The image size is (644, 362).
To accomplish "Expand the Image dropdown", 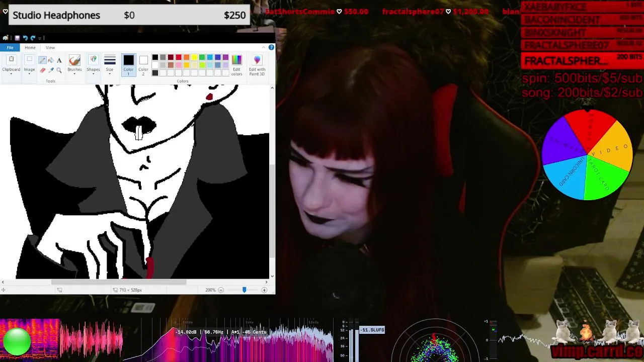I will point(29,74).
